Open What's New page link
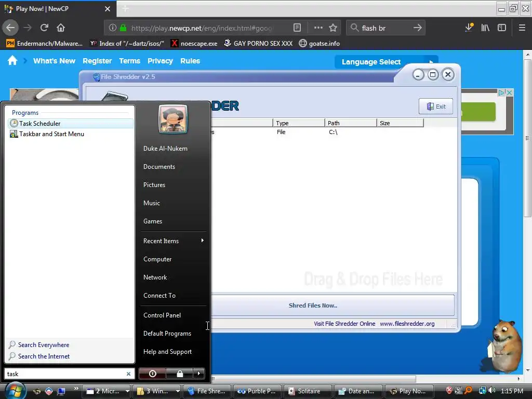The height and width of the screenshot is (399, 532). 54,61
